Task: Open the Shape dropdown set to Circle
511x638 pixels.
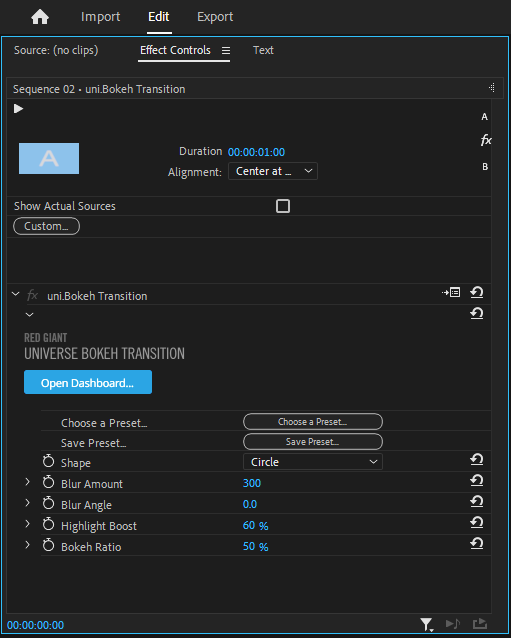Action: point(313,462)
